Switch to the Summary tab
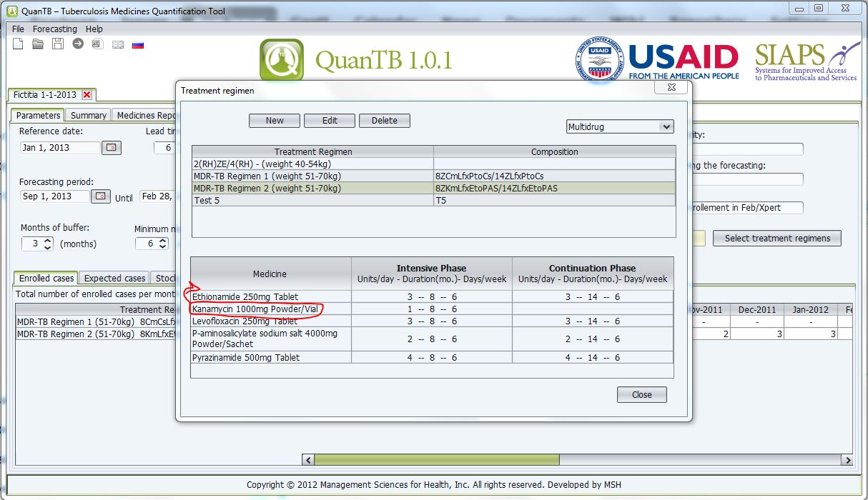868x500 pixels. click(89, 115)
